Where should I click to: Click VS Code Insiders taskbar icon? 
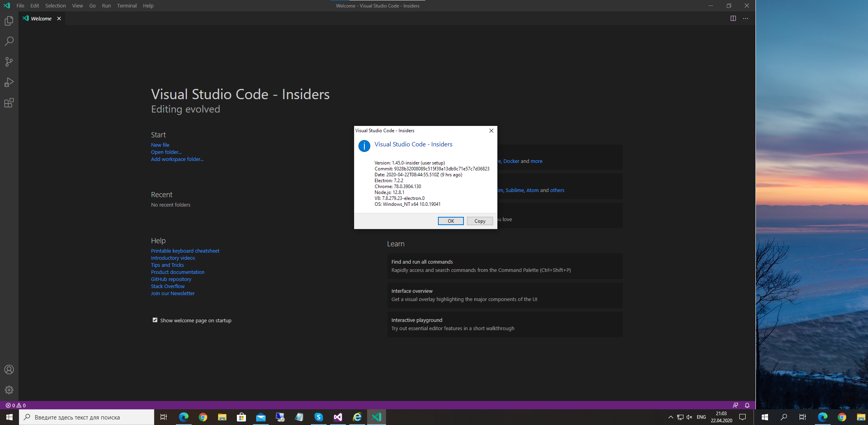(377, 417)
